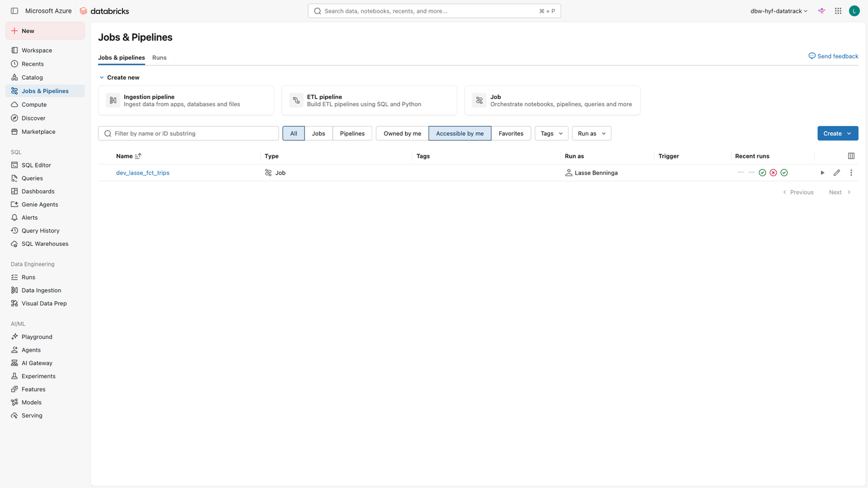868x488 pixels.
Task: Open the blue Create dropdown button
Action: click(838, 133)
